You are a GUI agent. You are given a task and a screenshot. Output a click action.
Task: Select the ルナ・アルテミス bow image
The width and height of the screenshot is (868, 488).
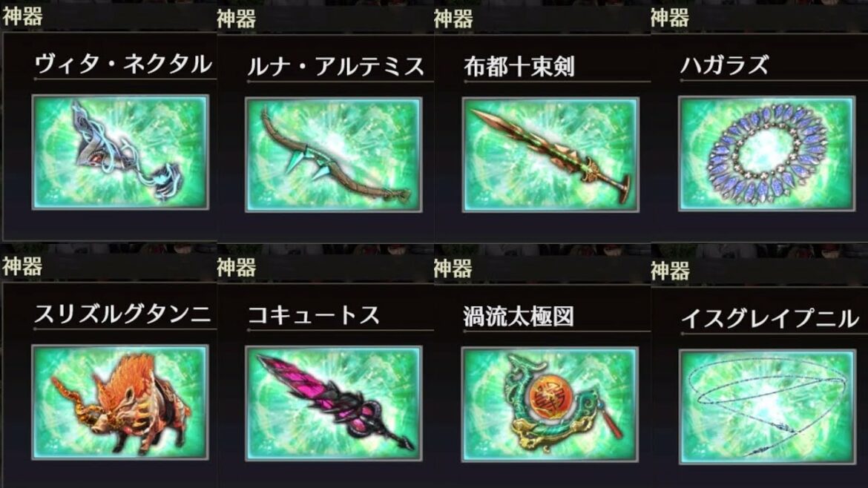(x=334, y=154)
